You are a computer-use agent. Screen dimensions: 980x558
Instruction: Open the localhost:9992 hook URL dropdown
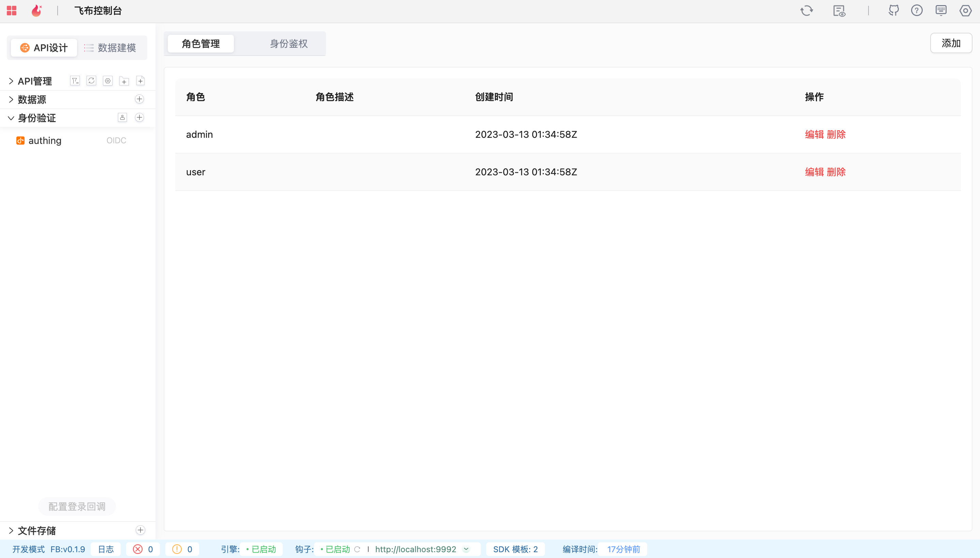466,549
